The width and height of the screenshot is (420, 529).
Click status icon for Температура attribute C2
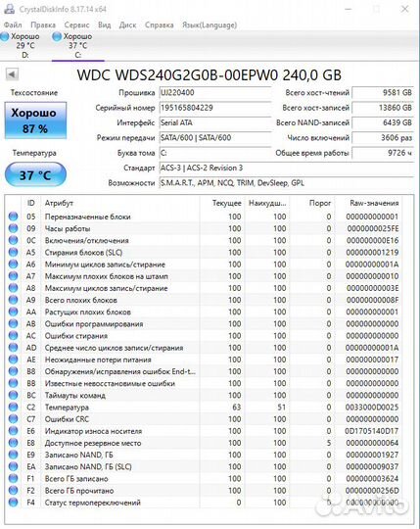coord(13,408)
